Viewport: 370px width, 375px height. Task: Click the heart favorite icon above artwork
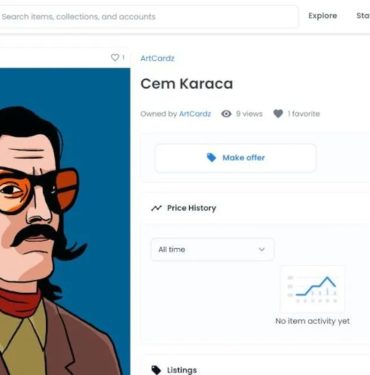click(115, 57)
